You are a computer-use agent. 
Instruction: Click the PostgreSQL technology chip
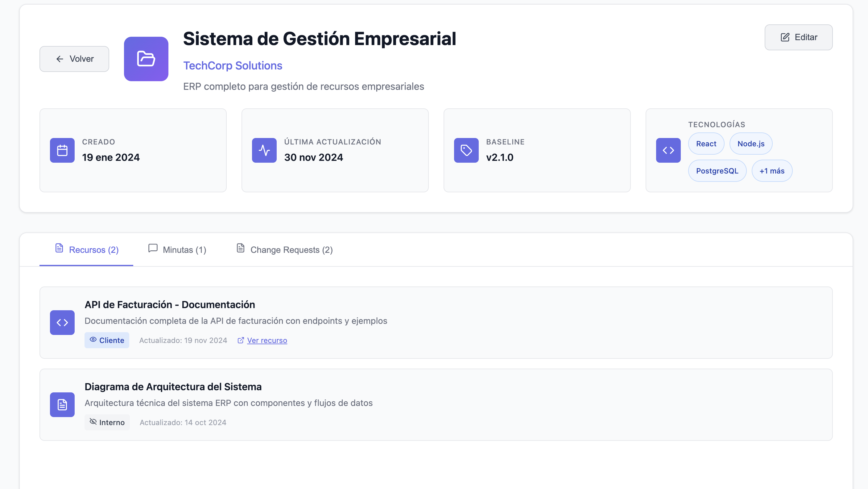[717, 171]
